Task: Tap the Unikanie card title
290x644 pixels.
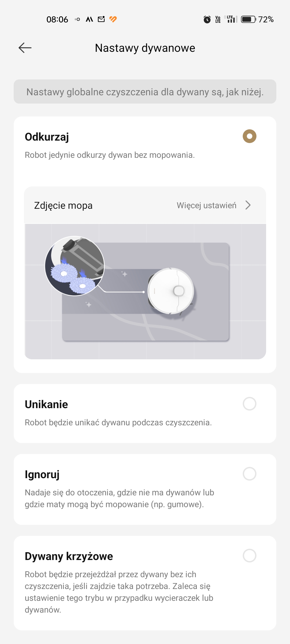Action: coord(46,404)
